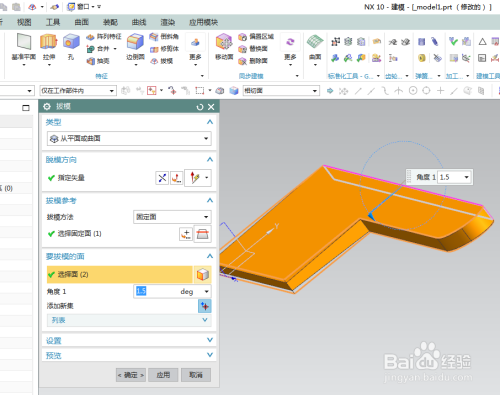Open the 仅在工作部件内 selection scope dropdown
Viewport: 500px width, 395px height.
pyautogui.click(x=78, y=91)
